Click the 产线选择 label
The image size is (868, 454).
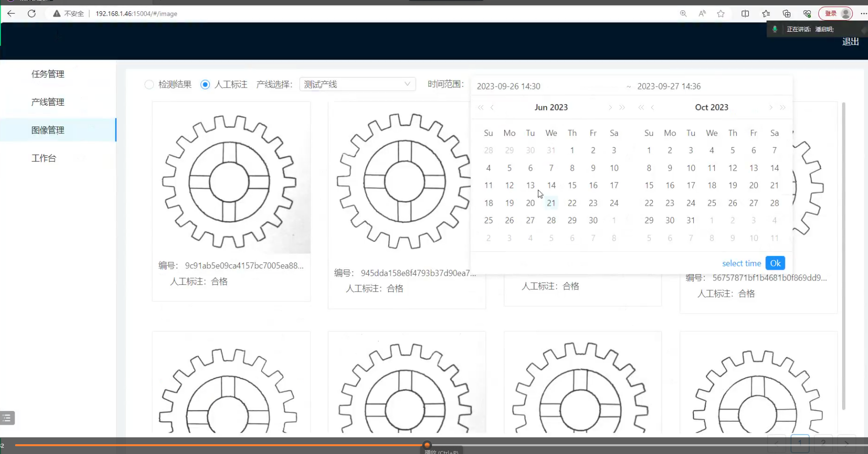tap(274, 85)
